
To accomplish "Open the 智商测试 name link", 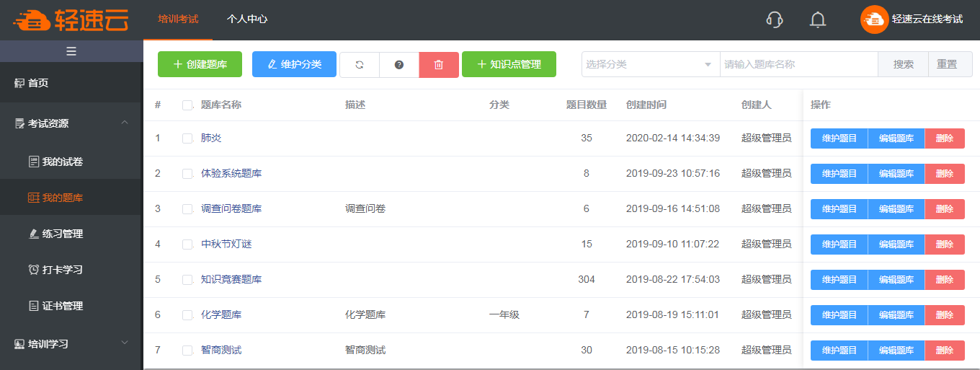I will point(221,351).
